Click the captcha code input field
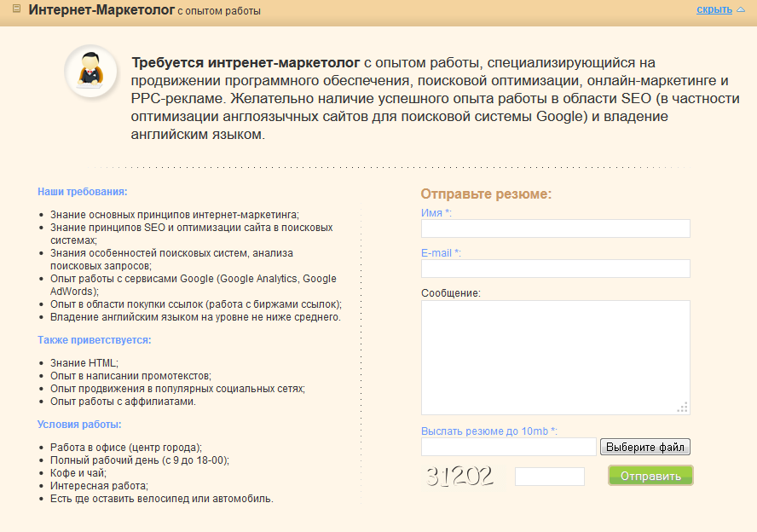 tap(549, 477)
